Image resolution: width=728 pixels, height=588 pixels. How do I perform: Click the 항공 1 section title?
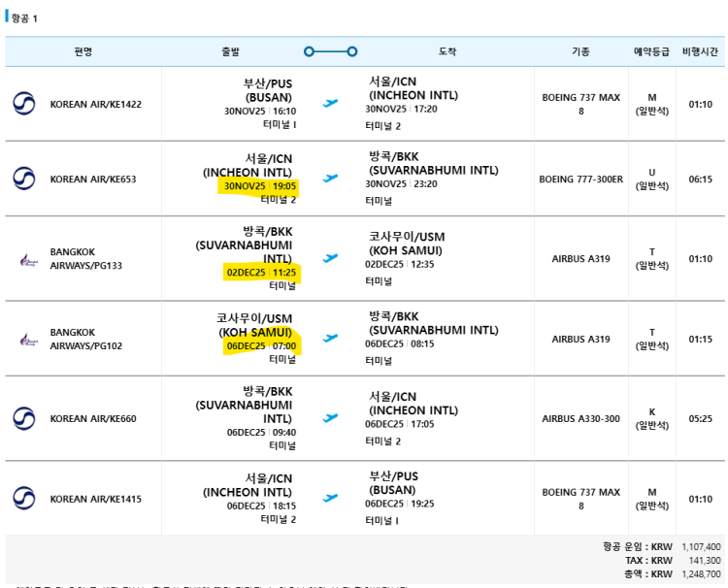24,18
